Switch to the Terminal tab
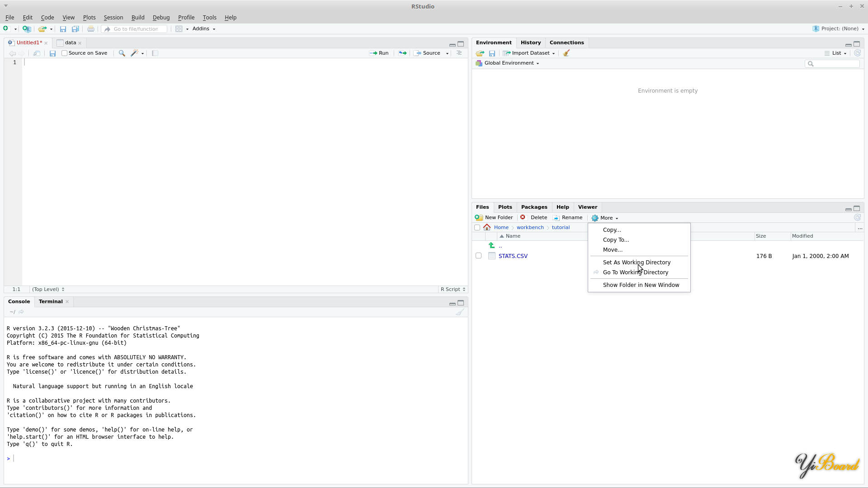 pos(51,301)
